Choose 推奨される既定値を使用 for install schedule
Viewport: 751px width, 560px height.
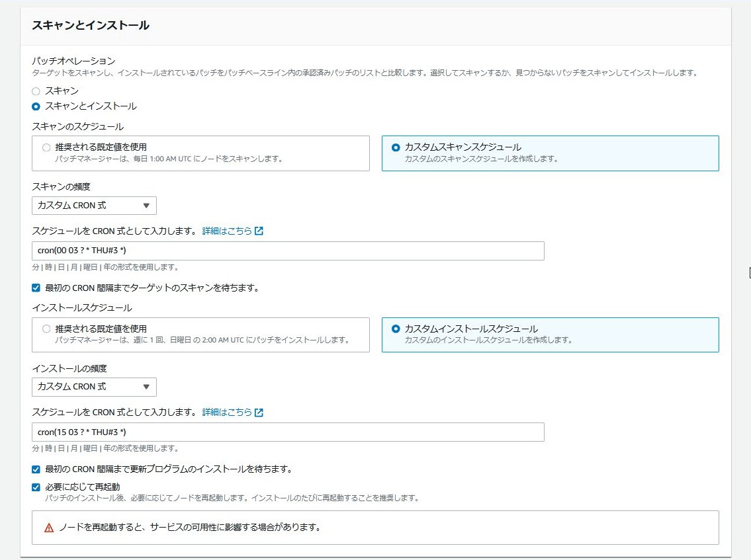(x=46, y=329)
